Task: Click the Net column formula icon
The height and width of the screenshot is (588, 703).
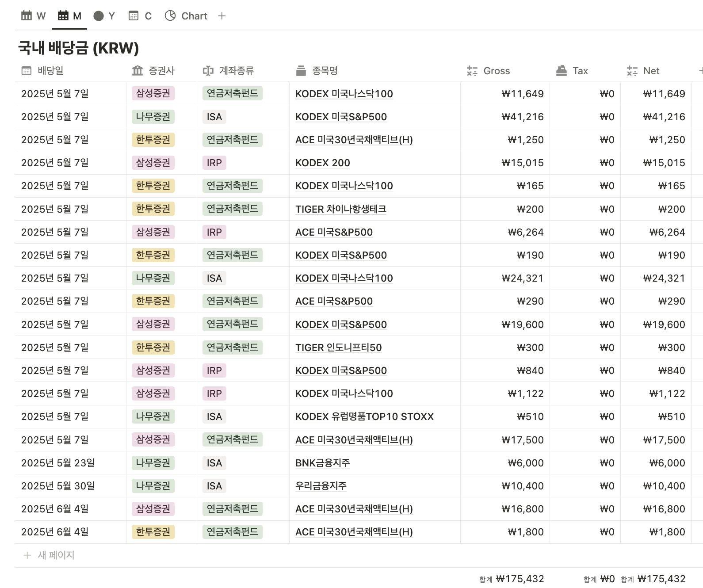Action: click(x=632, y=71)
